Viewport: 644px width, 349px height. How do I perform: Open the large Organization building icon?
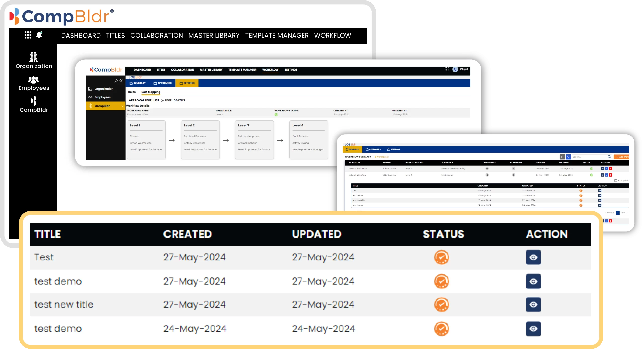point(33,57)
